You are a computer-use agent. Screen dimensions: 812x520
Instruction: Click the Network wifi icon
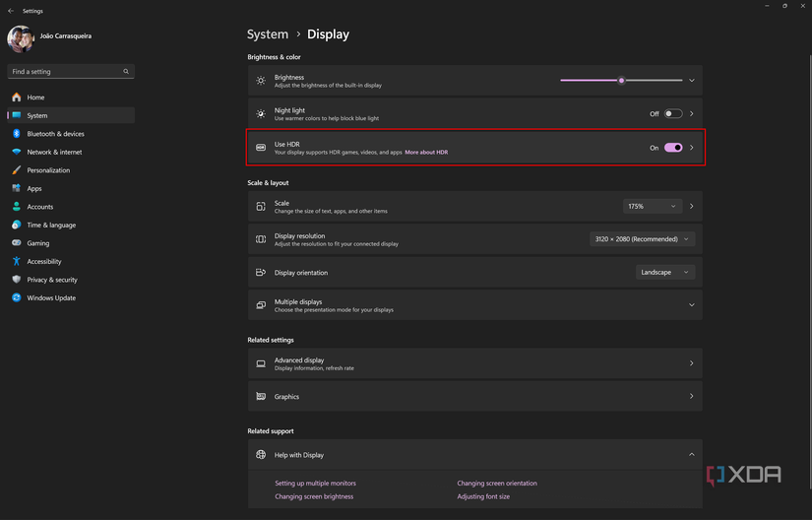click(17, 152)
